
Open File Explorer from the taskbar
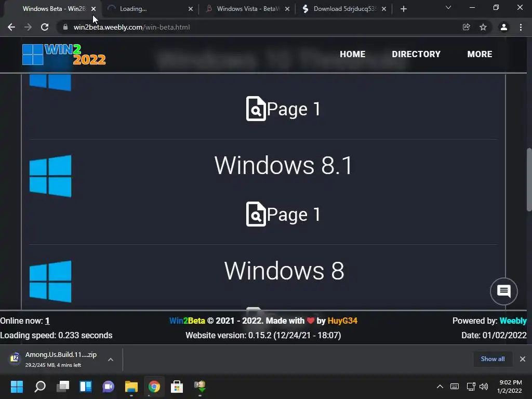[131, 387]
